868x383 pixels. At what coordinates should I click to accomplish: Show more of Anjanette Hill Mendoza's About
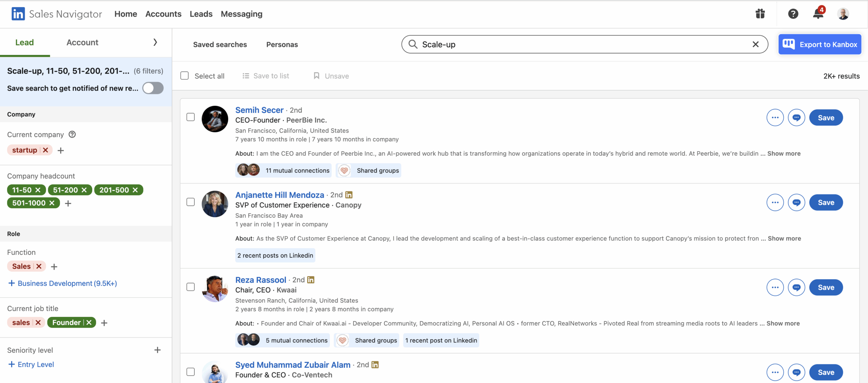(x=784, y=238)
